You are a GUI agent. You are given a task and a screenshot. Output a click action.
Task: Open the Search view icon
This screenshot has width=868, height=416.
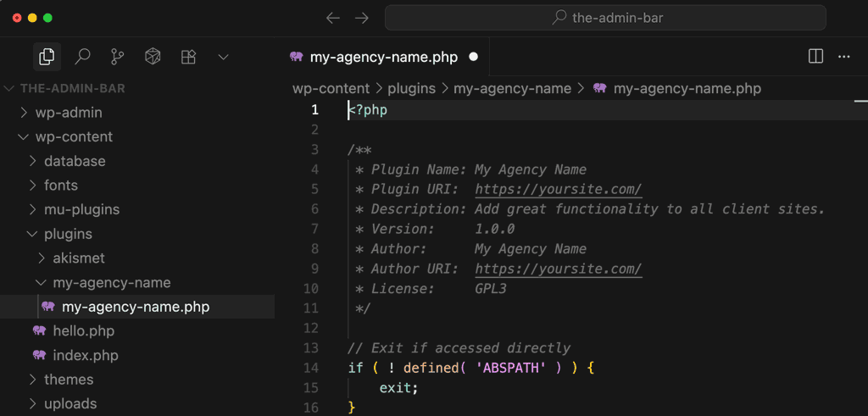[x=82, y=57]
